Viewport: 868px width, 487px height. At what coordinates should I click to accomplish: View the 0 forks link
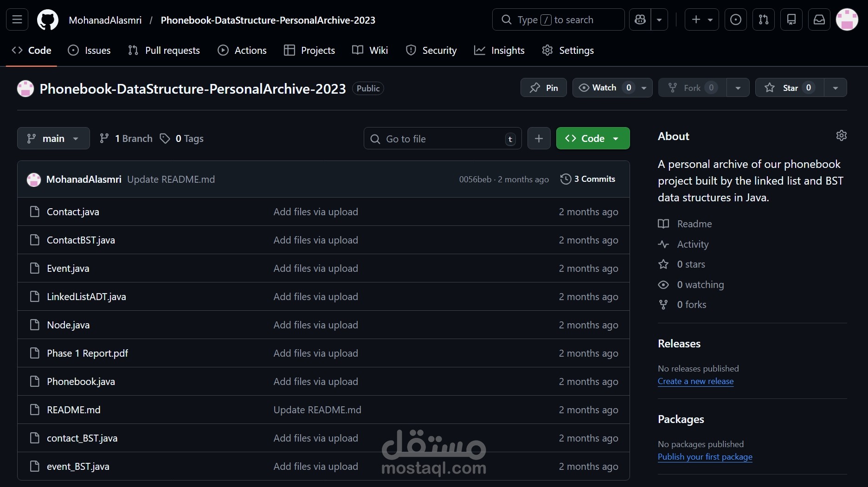click(682, 304)
